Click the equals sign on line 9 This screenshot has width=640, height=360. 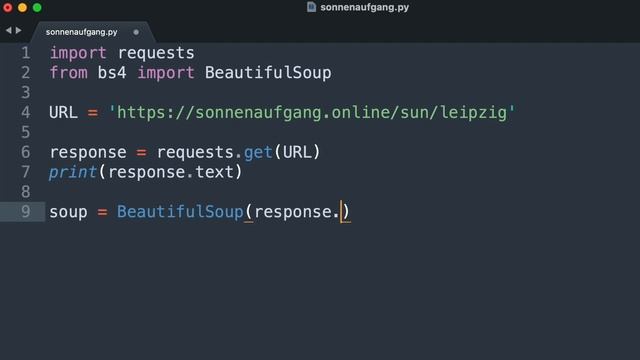[x=102, y=212]
